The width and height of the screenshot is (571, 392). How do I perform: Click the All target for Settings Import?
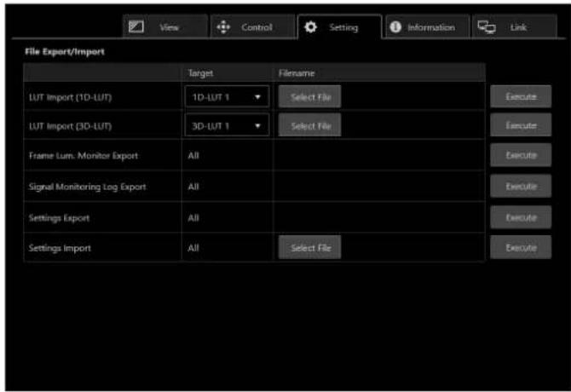coord(193,248)
